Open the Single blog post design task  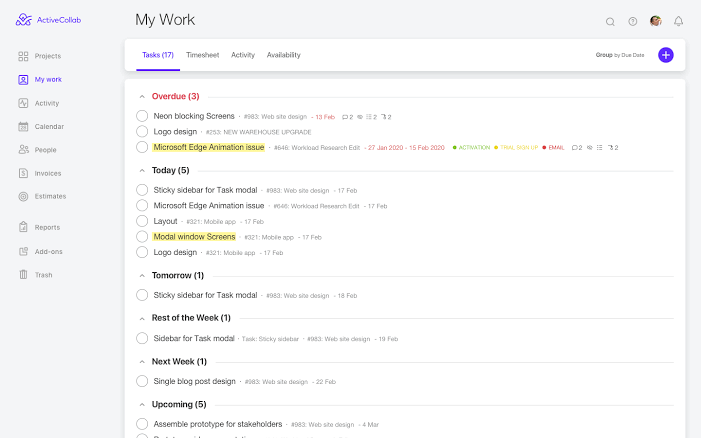coord(194,381)
